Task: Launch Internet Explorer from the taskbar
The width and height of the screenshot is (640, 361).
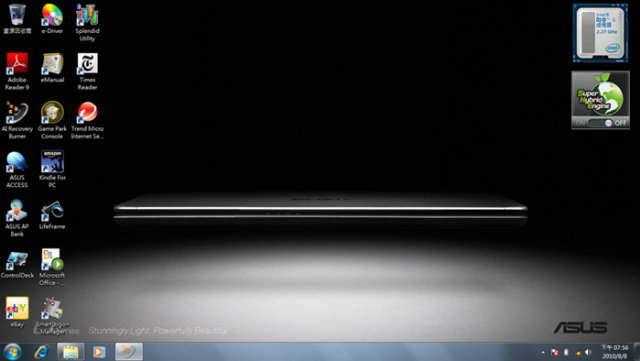Action: [x=42, y=352]
